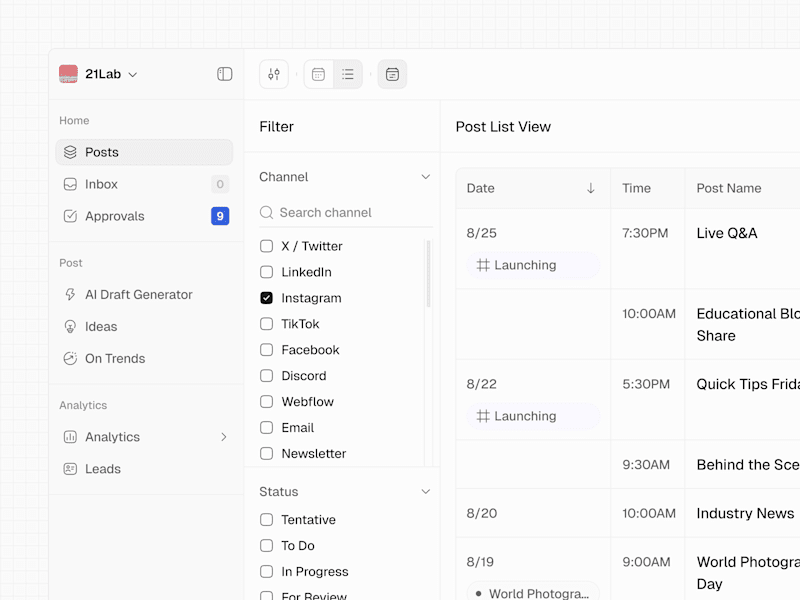The height and width of the screenshot is (600, 800).
Task: Open the filter settings sliders icon
Action: pos(274,74)
